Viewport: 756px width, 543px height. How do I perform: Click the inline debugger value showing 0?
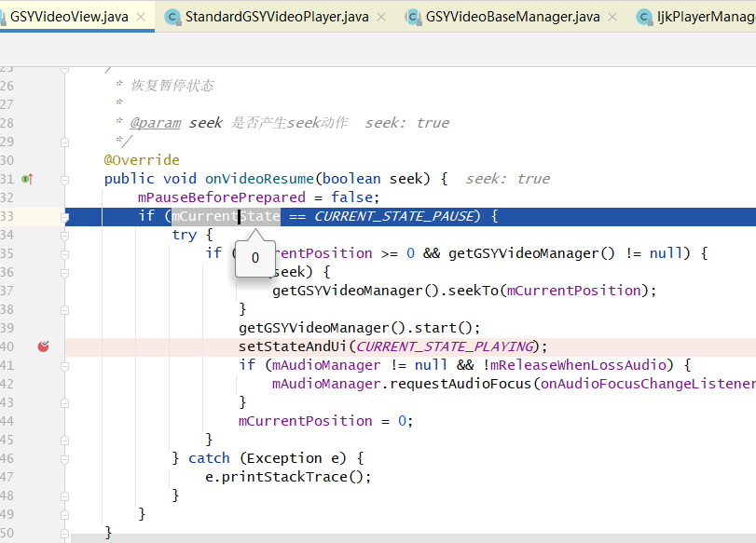pyautogui.click(x=254, y=257)
